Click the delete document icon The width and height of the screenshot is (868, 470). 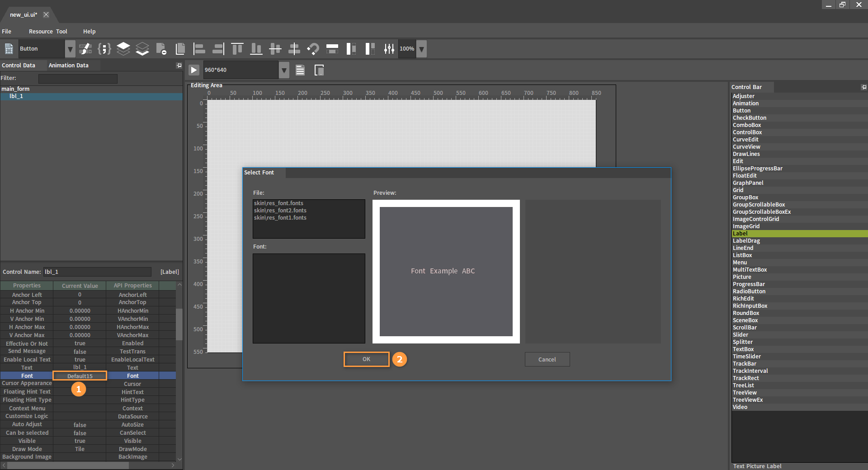161,48
